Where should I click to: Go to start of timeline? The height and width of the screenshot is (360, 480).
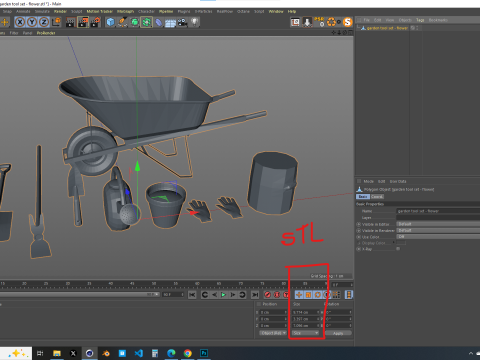click(x=192, y=295)
